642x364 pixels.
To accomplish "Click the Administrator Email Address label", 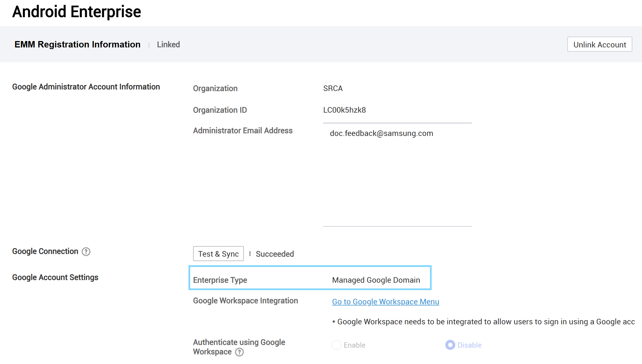I will [243, 131].
